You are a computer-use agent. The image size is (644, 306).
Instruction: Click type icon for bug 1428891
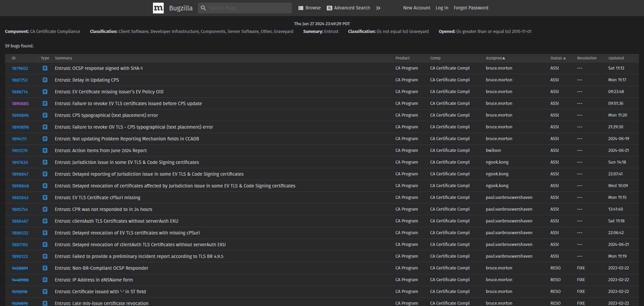(45, 268)
